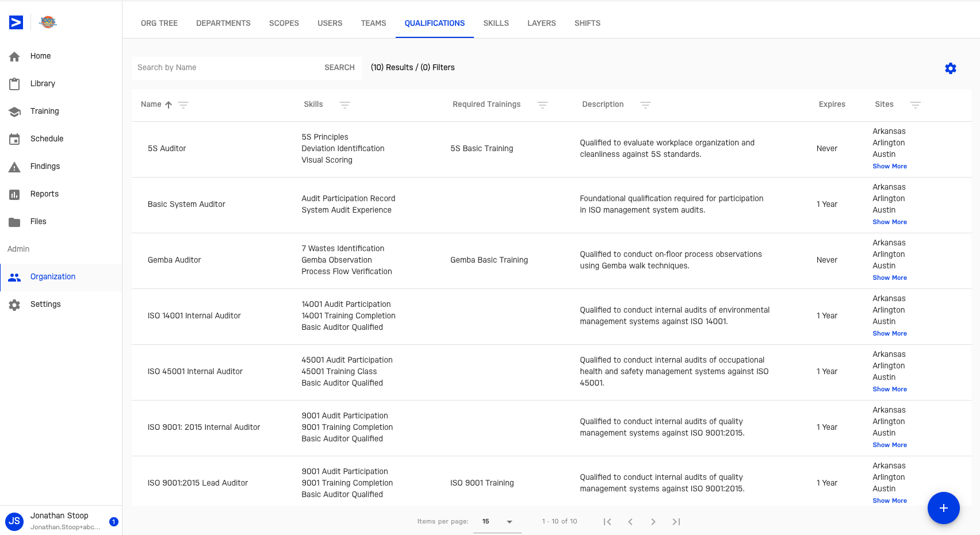Click the Description column header label
The height and width of the screenshot is (535, 980).
pyautogui.click(x=603, y=105)
